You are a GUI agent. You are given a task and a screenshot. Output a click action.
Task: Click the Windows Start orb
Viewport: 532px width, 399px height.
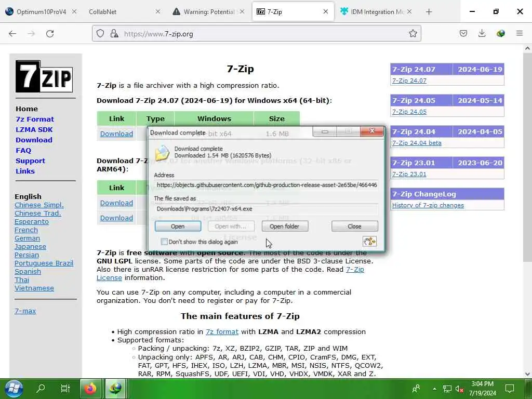[14, 389]
